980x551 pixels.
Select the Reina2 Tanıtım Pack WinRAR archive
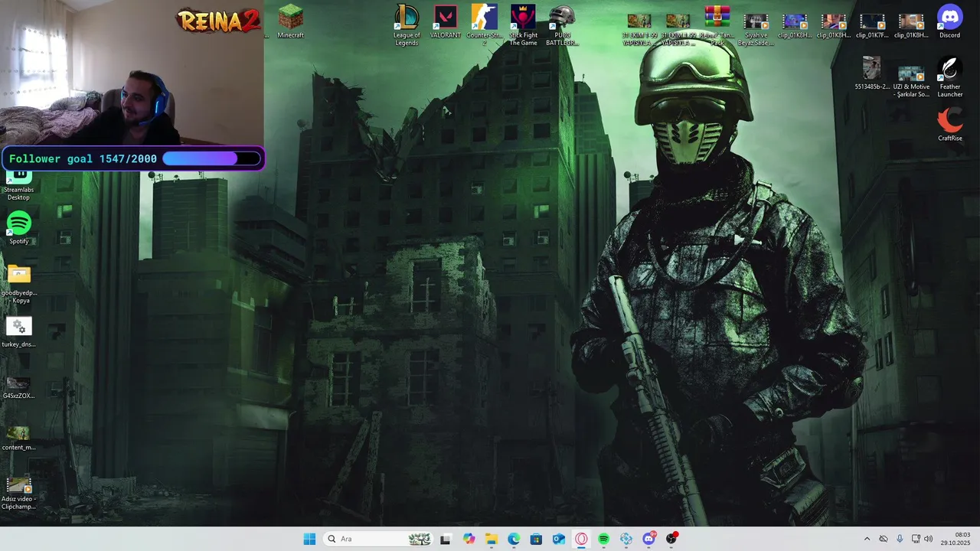coord(717,25)
